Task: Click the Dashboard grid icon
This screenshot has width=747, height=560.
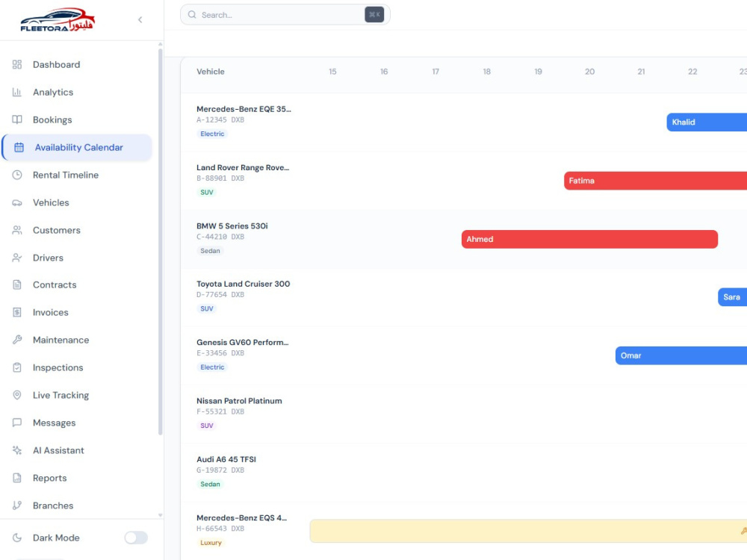Action: pyautogui.click(x=17, y=64)
